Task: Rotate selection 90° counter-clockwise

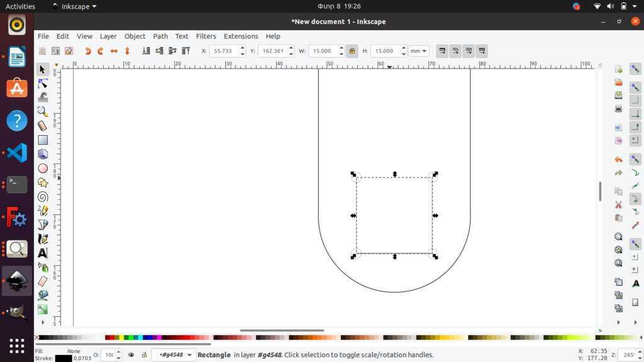Action: pos(87,51)
